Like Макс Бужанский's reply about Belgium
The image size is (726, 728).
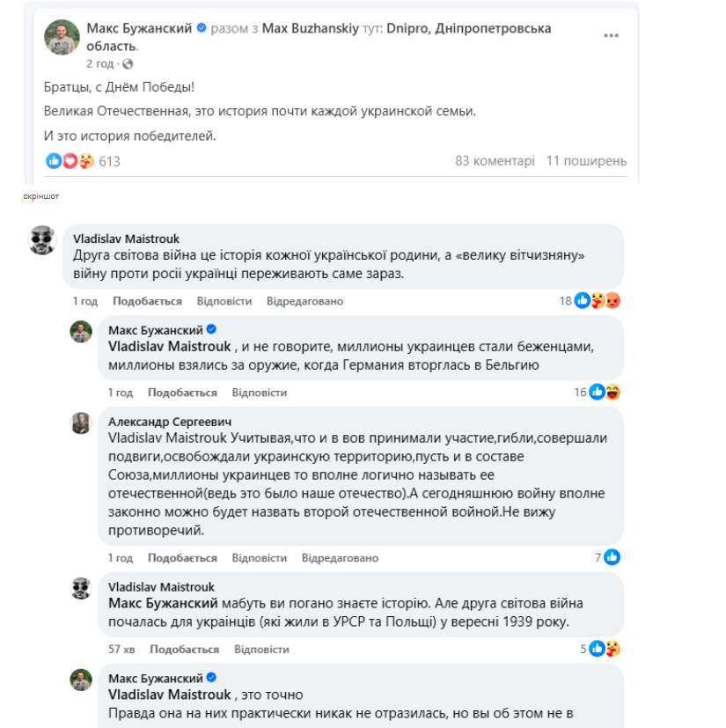[182, 393]
